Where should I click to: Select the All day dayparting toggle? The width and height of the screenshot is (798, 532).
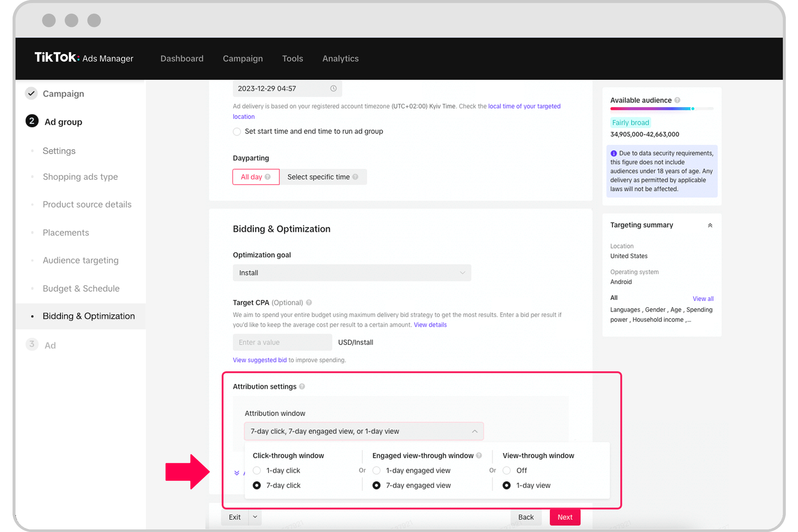[256, 176]
